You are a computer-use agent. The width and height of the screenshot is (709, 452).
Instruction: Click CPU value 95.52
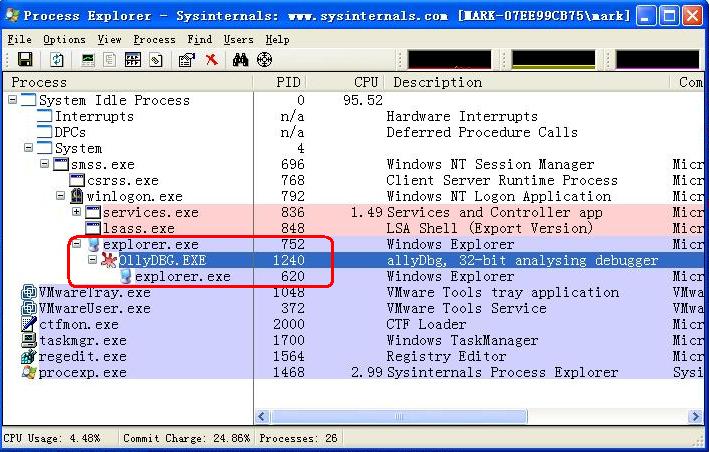pos(363,100)
